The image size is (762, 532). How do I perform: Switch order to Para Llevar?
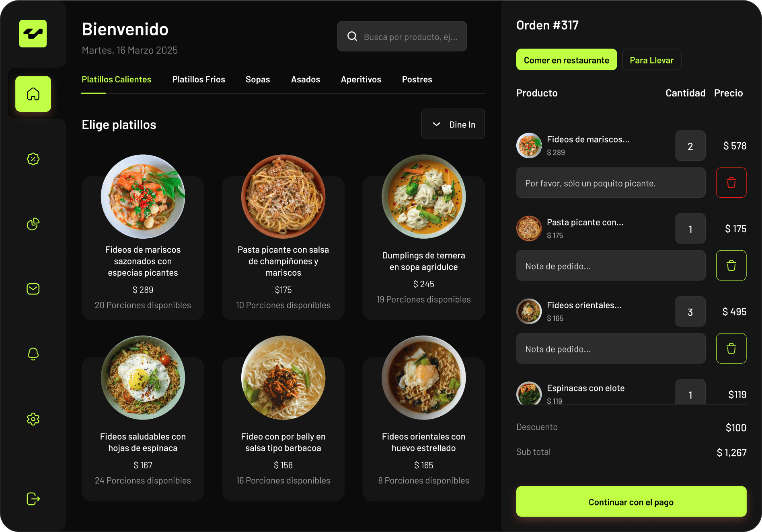[651, 60]
